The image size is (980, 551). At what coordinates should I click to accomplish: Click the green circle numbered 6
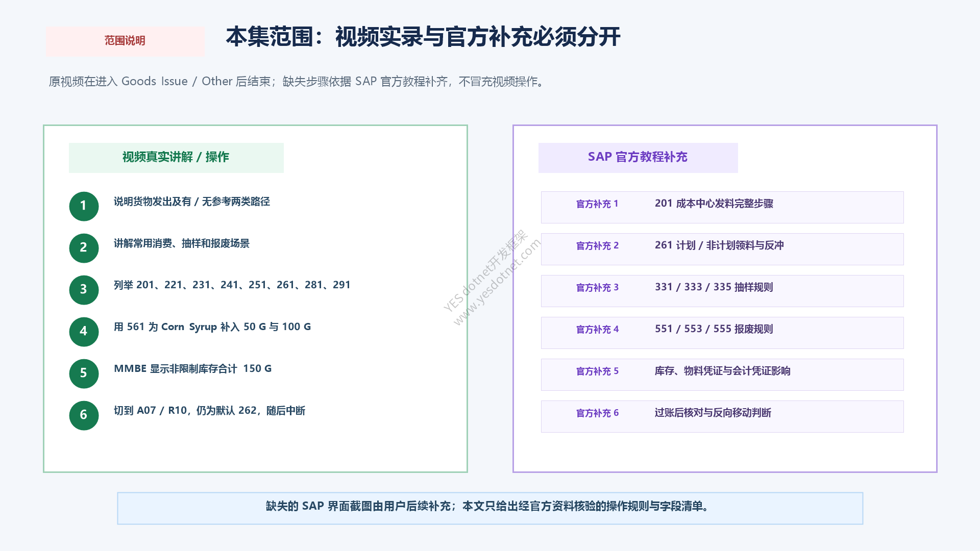(x=84, y=415)
